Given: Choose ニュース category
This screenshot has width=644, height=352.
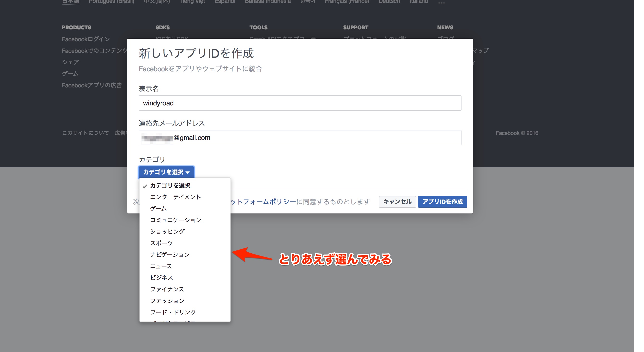Looking at the screenshot, I should coord(185,266).
